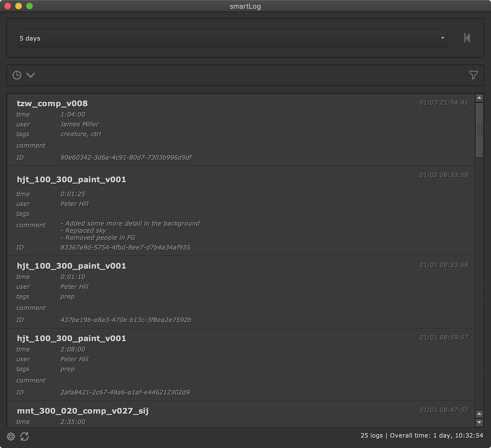This screenshot has height=448, width=491.
Task: Click user name James Miller
Action: point(80,124)
